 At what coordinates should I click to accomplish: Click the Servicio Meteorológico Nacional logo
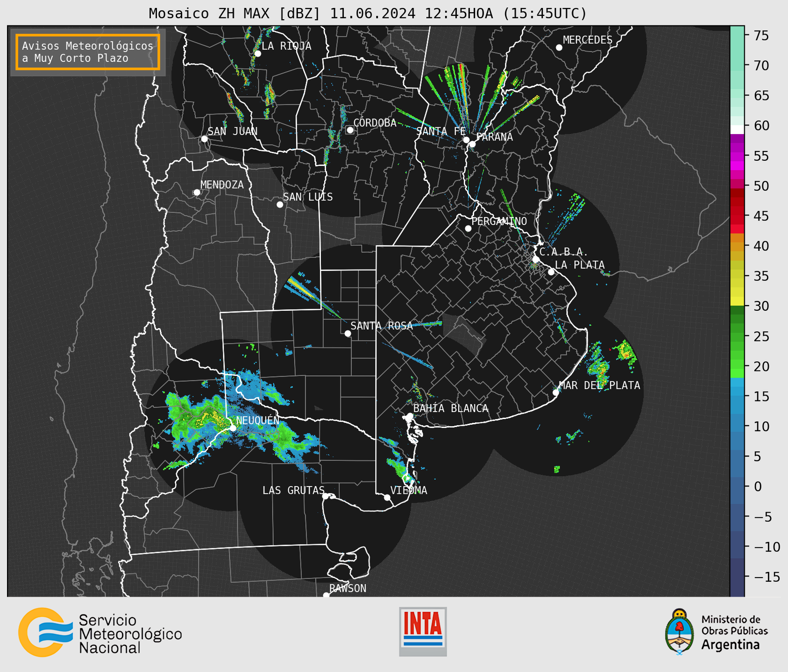pyautogui.click(x=100, y=632)
